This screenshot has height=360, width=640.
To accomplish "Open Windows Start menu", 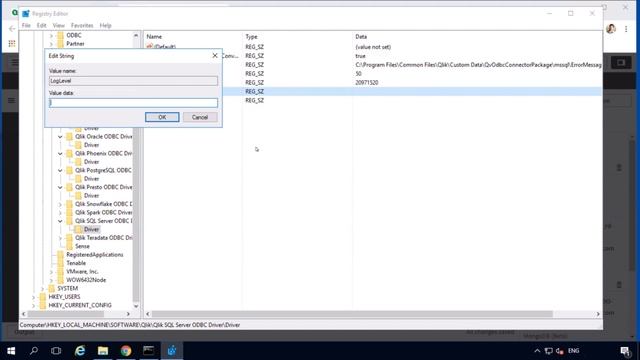I will [11, 351].
